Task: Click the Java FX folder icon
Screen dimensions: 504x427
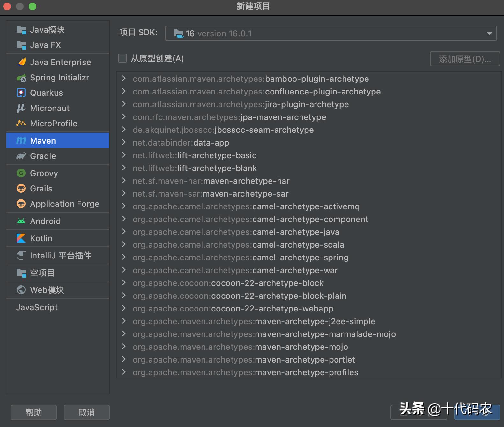Action: (21, 45)
